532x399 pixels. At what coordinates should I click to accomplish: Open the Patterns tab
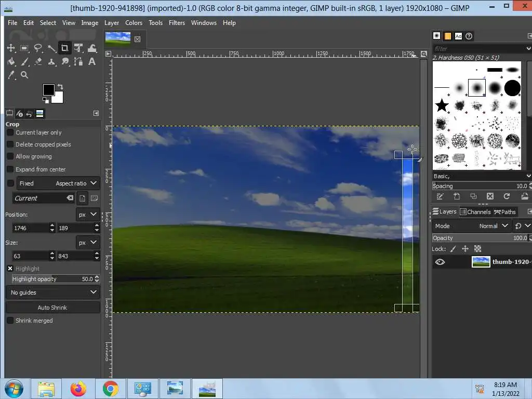(447, 36)
